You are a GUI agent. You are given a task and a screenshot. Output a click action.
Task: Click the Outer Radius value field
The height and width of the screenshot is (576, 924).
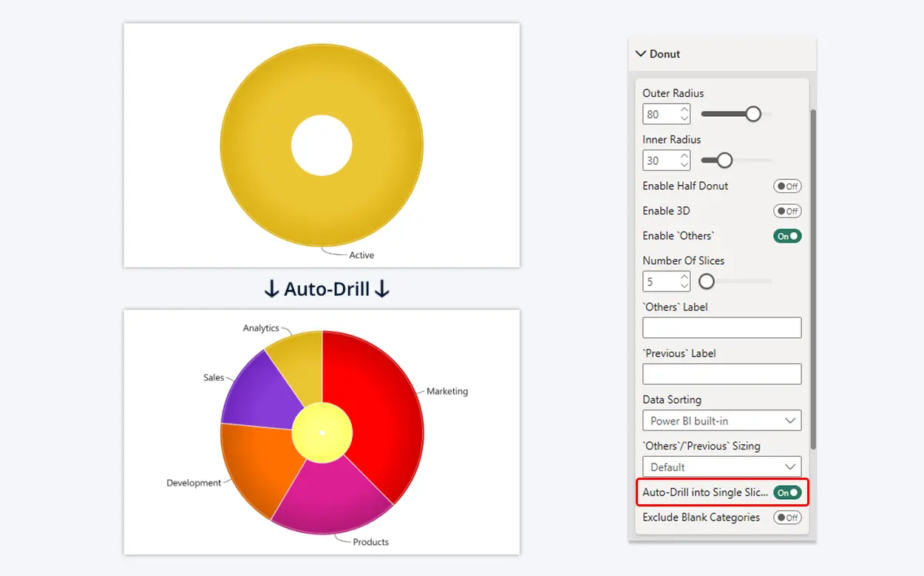click(660, 115)
